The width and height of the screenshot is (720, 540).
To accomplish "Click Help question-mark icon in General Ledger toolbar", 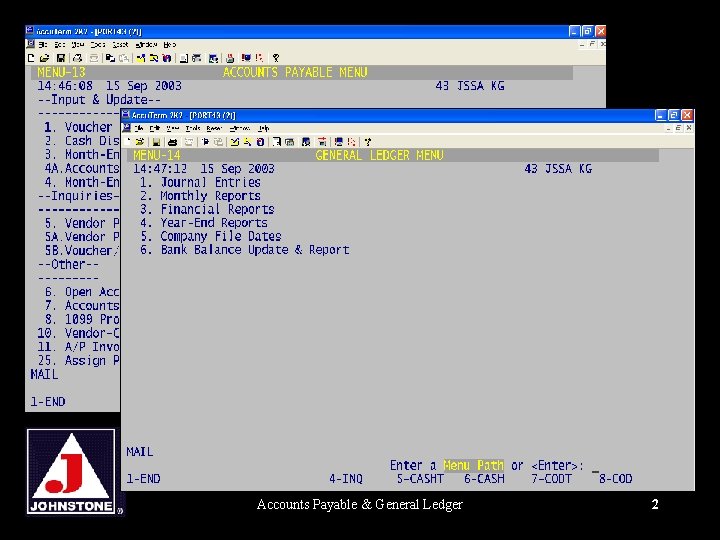I will (x=368, y=142).
